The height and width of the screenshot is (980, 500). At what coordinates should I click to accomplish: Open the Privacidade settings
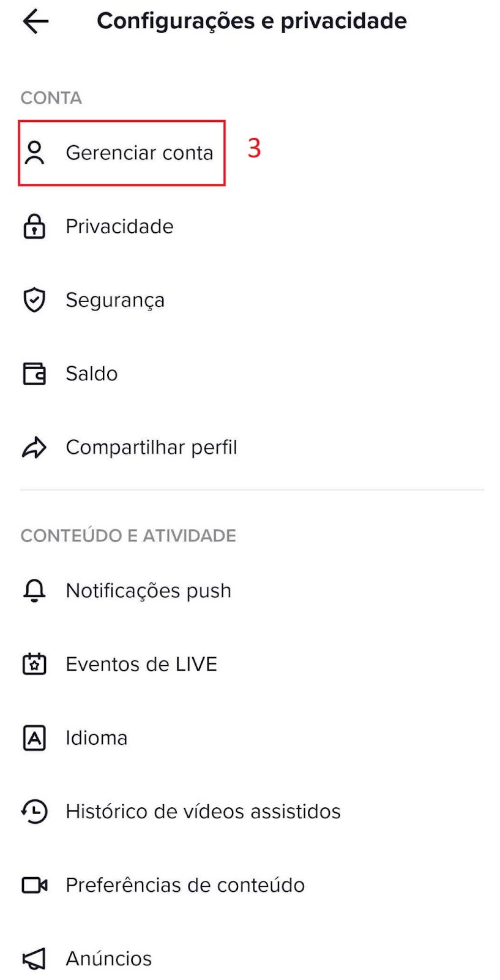[x=119, y=227]
